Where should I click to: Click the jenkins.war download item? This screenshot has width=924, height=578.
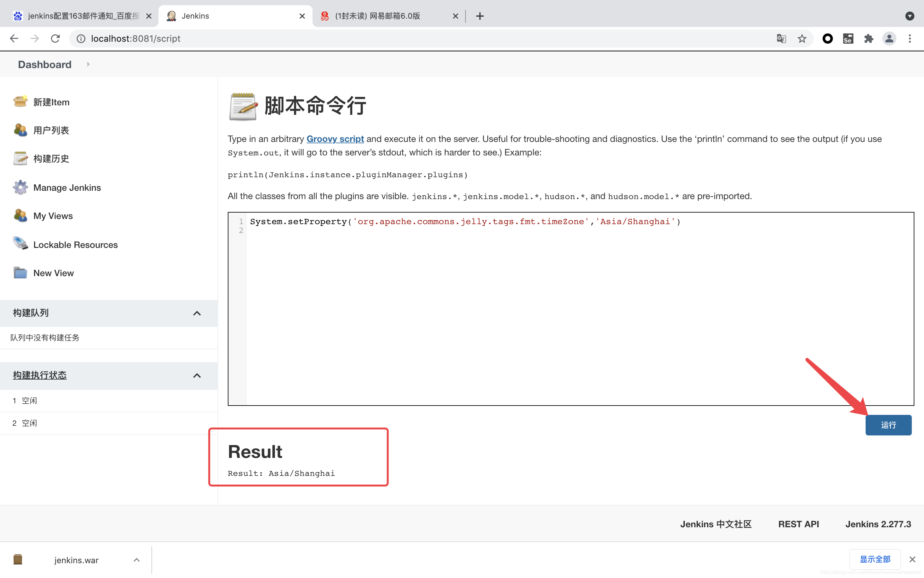coord(76,560)
